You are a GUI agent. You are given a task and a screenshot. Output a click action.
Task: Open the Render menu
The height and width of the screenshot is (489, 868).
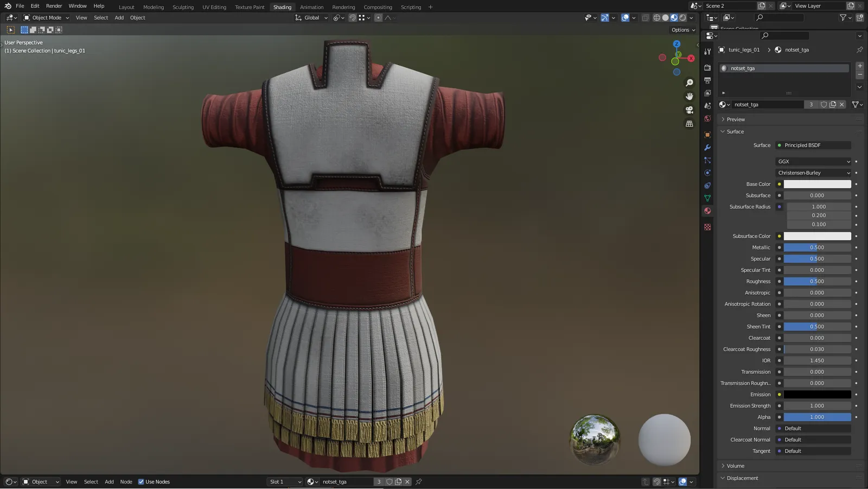click(54, 6)
